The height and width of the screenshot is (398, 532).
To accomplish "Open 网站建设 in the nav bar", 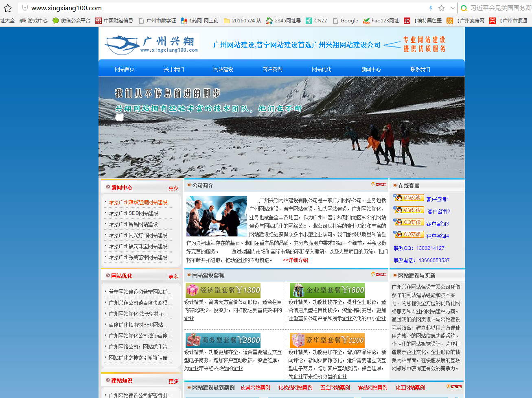I will click(x=223, y=69).
